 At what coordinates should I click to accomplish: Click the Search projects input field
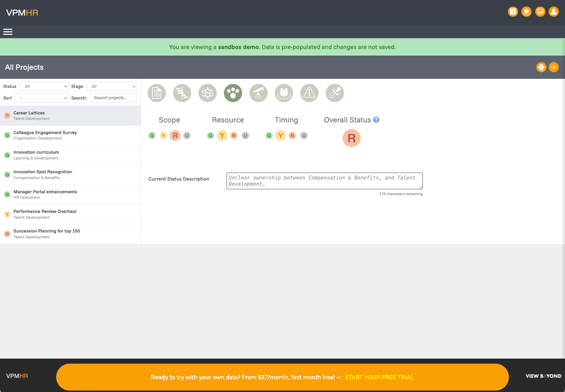click(x=113, y=98)
